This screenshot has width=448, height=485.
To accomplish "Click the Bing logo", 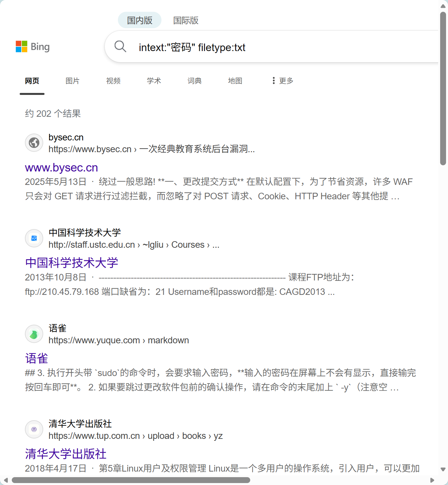I will click(32, 47).
